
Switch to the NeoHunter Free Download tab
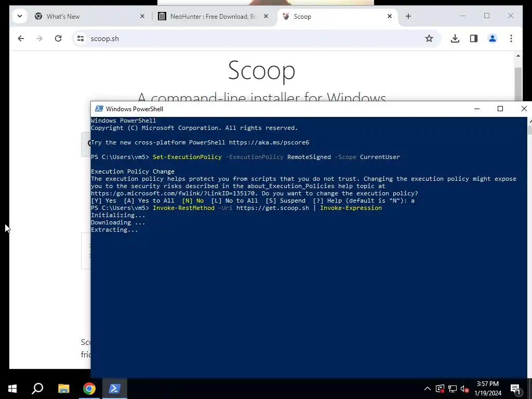[213, 16]
